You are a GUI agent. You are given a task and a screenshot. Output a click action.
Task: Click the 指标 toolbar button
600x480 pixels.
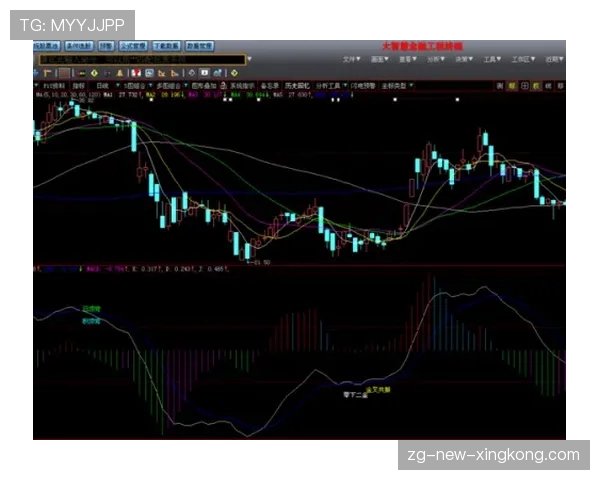pyautogui.click(x=78, y=86)
